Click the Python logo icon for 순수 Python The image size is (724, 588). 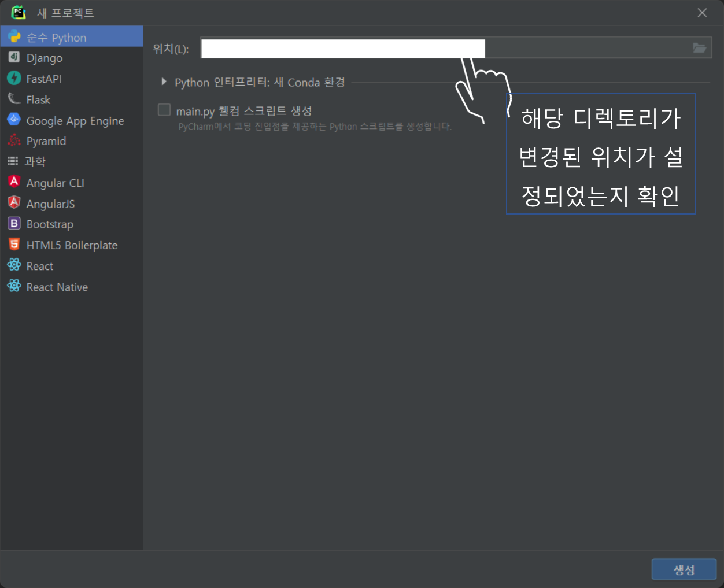14,36
